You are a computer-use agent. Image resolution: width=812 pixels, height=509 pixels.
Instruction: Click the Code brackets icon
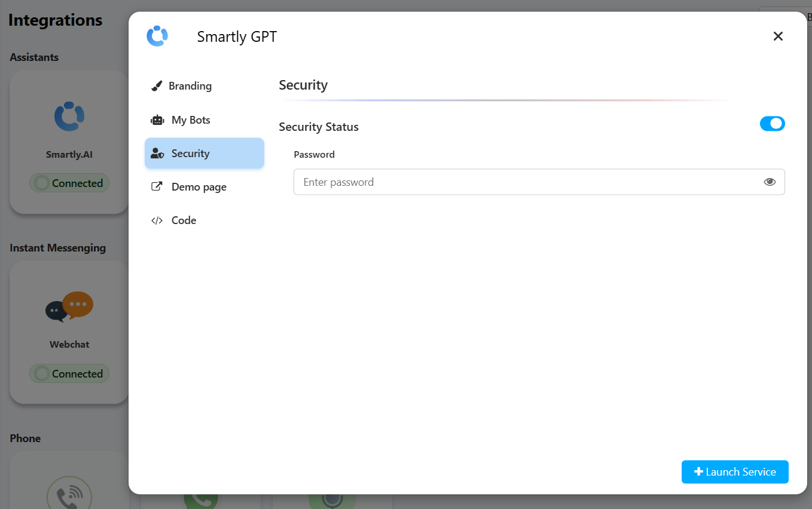point(157,220)
